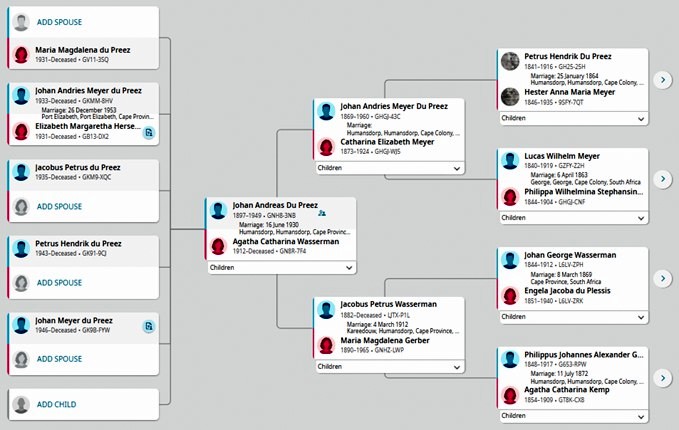Image resolution: width=679 pixels, height=430 pixels.
Task: Click the relationship icon next to Johan Andreas Du Preez
Action: pos(322,213)
